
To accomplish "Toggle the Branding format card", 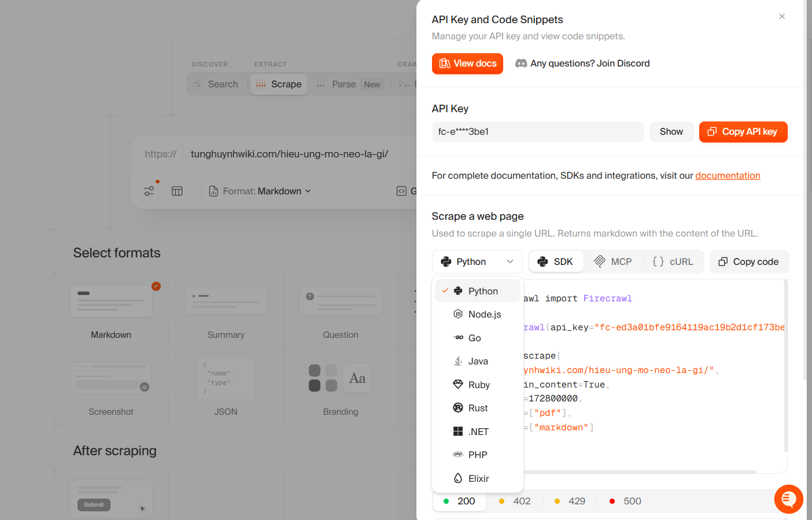I will 341,388.
